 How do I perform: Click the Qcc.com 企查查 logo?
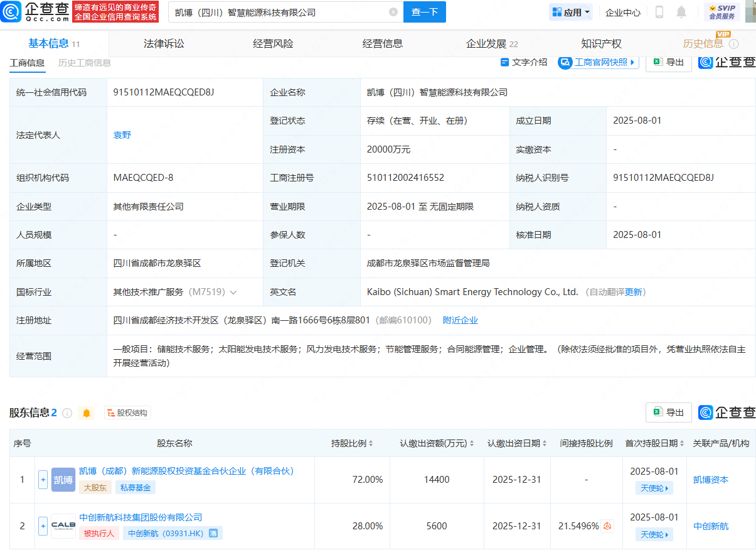click(36, 11)
